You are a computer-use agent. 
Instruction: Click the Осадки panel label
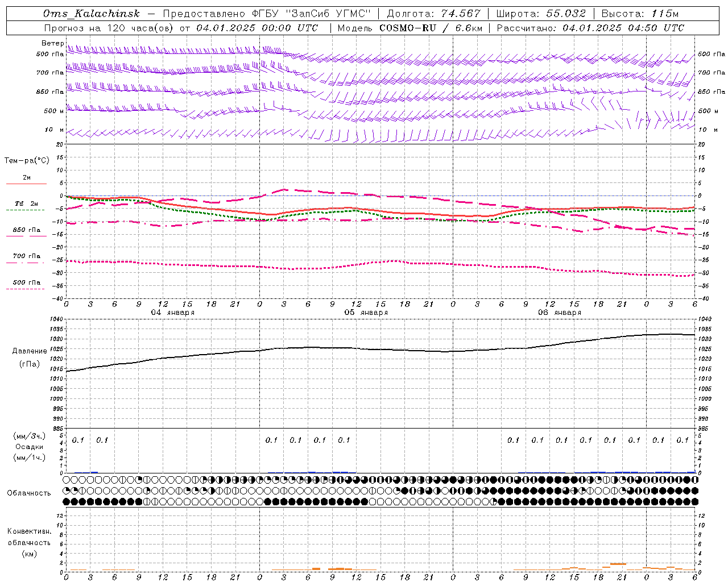click(30, 447)
